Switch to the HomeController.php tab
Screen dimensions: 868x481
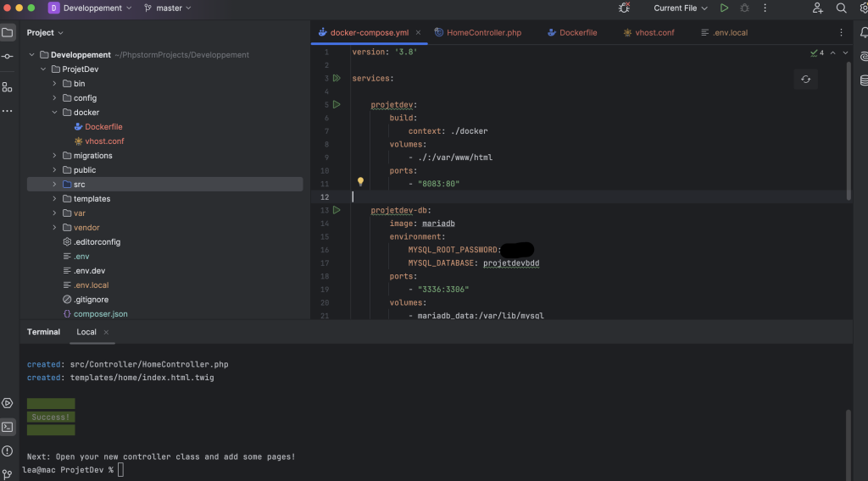(483, 33)
